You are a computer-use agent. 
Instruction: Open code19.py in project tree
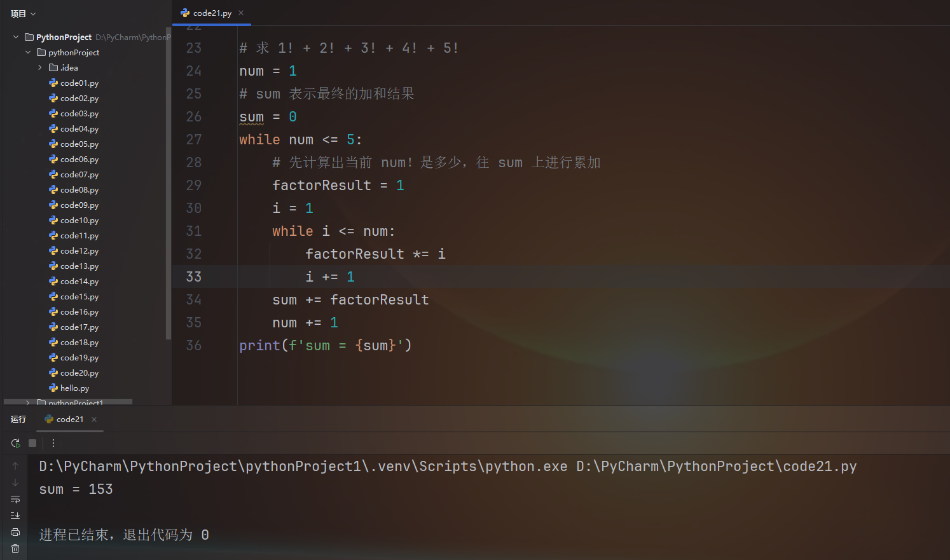pyautogui.click(x=74, y=358)
